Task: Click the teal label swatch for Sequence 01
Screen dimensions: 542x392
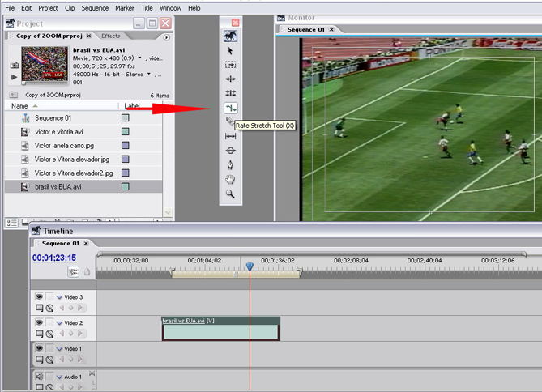Action: 125,117
